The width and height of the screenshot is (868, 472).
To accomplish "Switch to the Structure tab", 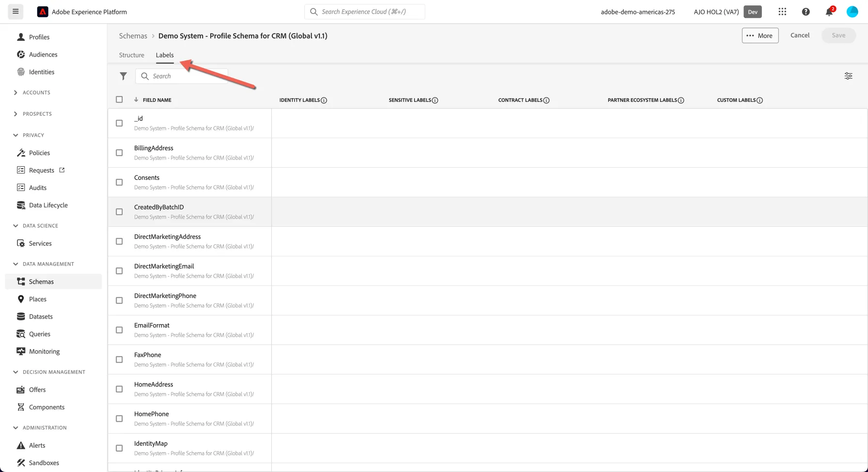I will (132, 55).
